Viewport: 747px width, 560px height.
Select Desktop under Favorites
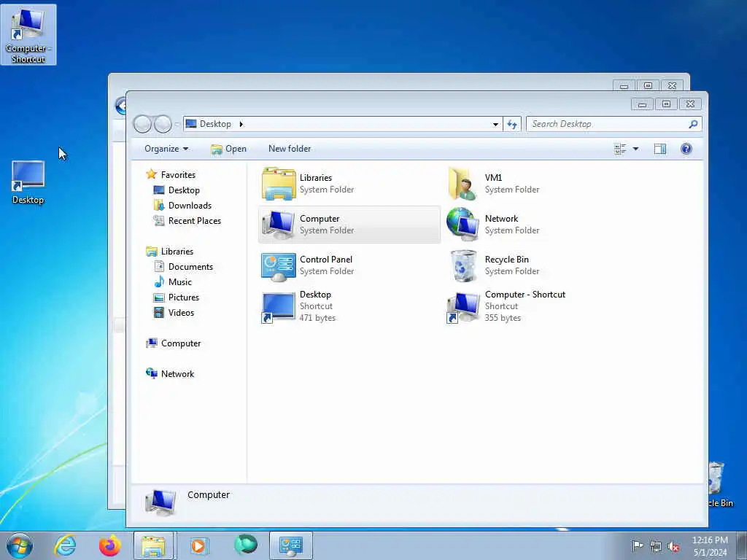[x=184, y=190]
